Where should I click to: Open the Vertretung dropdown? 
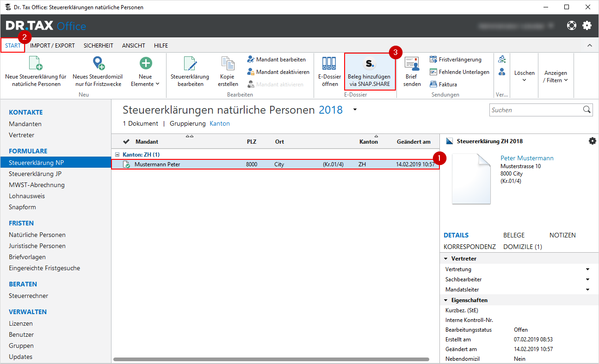588,269
